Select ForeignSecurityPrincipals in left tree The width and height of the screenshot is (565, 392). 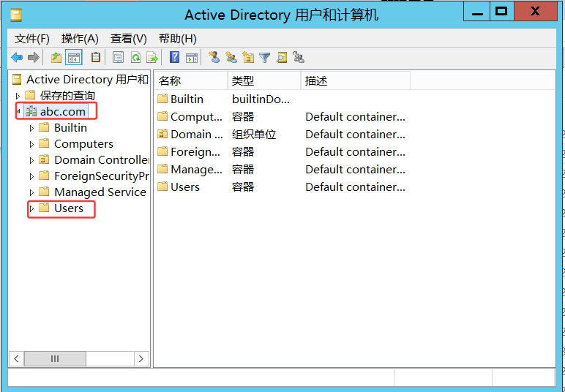(x=102, y=176)
